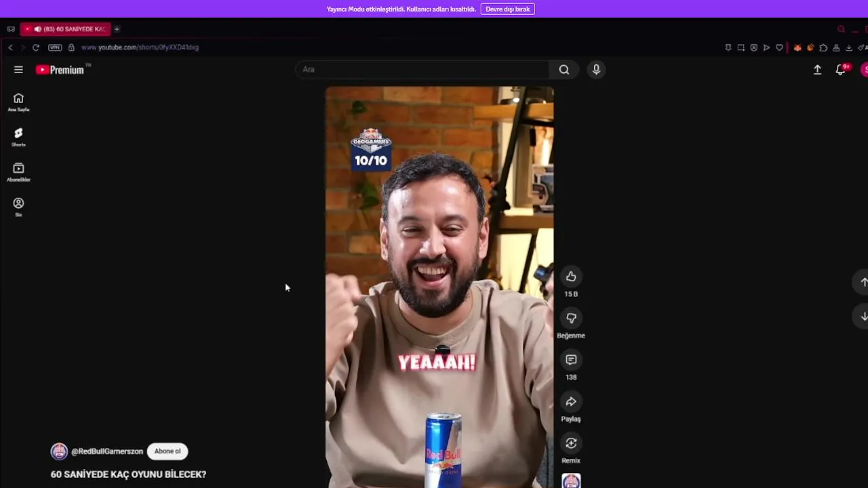Click the Abone ol subscribe button

point(167,451)
